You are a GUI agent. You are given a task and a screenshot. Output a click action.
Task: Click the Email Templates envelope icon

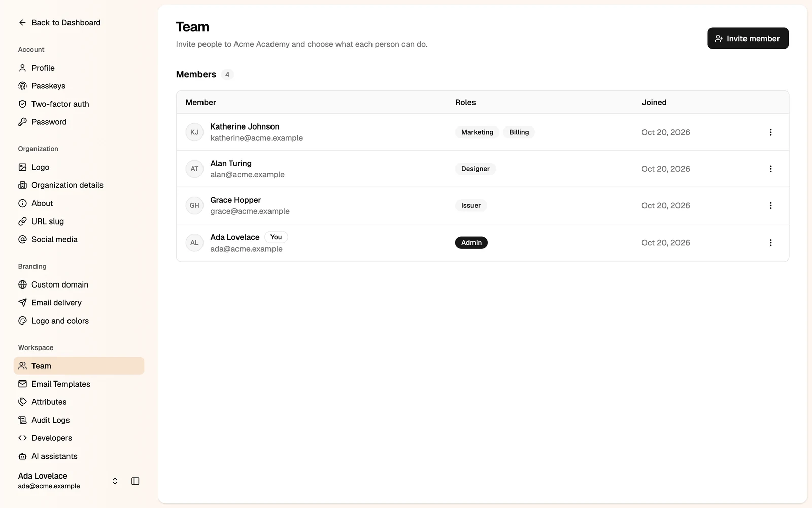coord(22,384)
